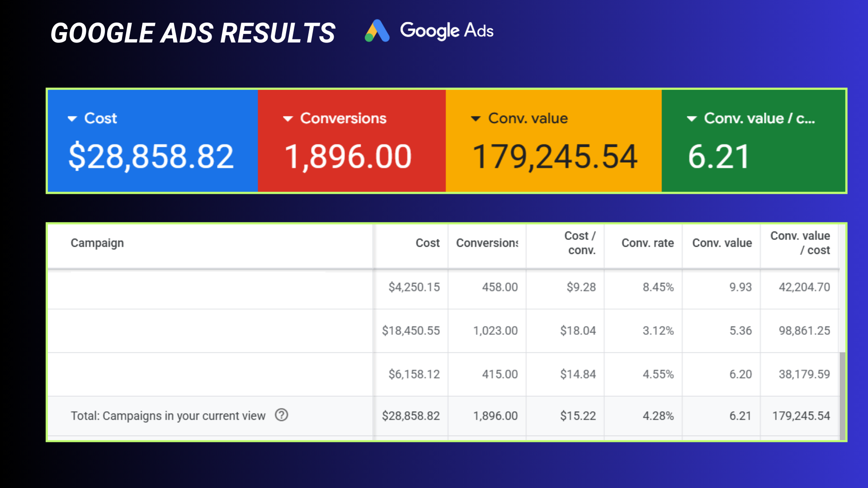
Task: Sort table by Cost column header
Action: (427, 243)
